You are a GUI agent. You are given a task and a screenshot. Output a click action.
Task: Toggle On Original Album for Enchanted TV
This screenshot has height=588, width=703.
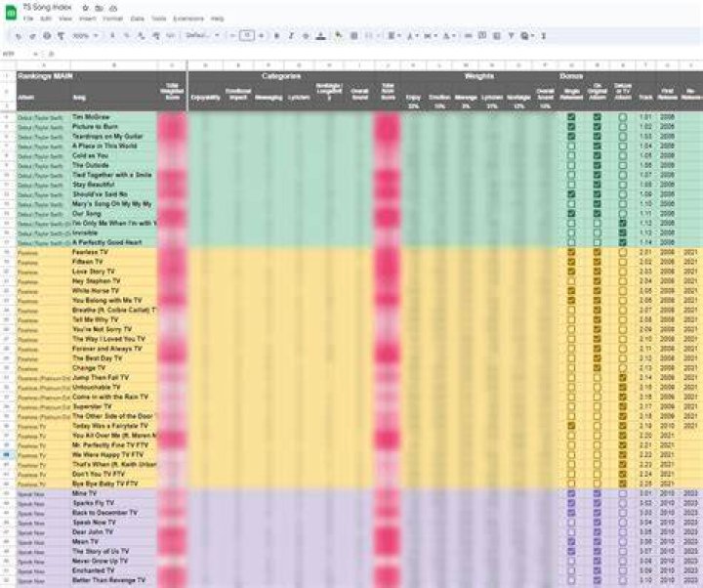point(597,570)
